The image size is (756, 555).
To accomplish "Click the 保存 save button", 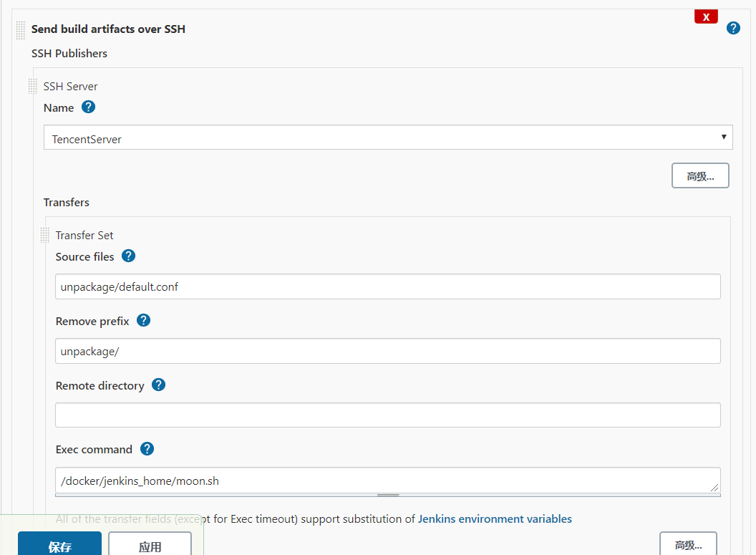I will coord(59,544).
